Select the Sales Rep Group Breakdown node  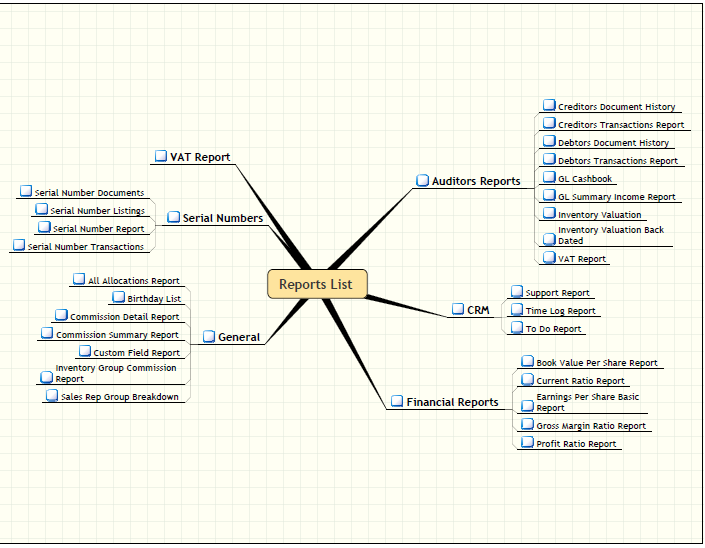(119, 397)
